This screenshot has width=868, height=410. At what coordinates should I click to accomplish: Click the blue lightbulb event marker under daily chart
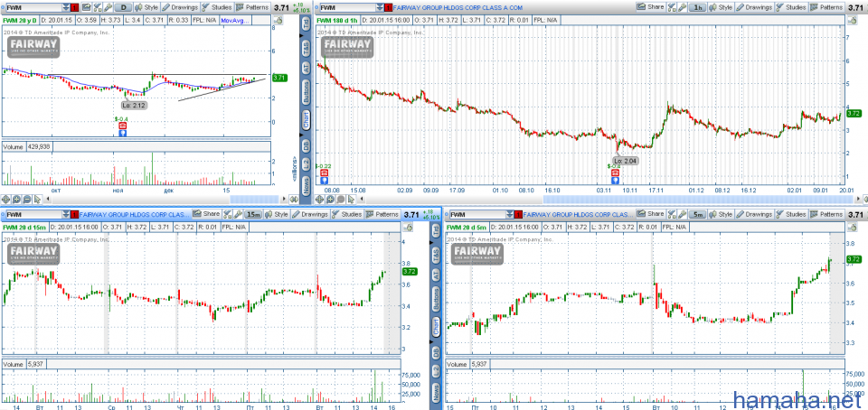[122, 133]
